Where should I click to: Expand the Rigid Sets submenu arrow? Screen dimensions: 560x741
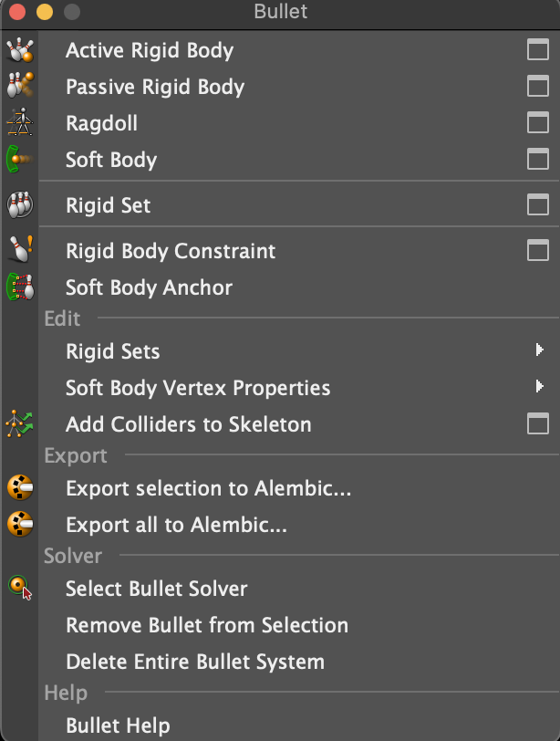pos(539,350)
